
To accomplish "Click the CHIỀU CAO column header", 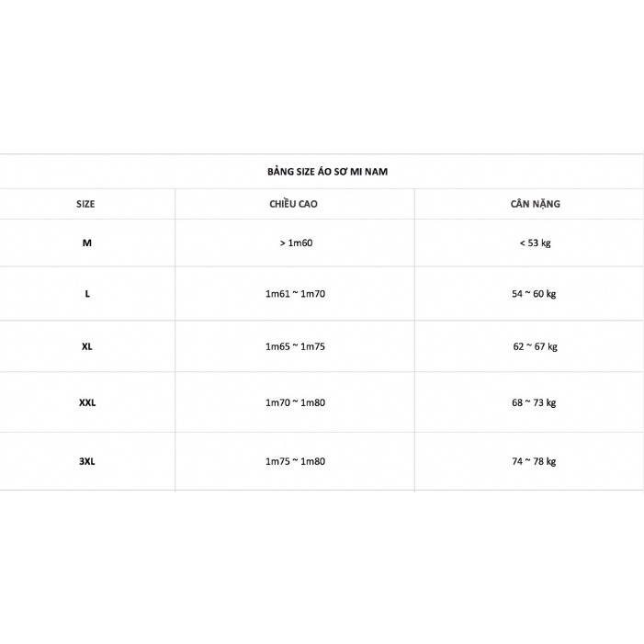I will pos(295,204).
